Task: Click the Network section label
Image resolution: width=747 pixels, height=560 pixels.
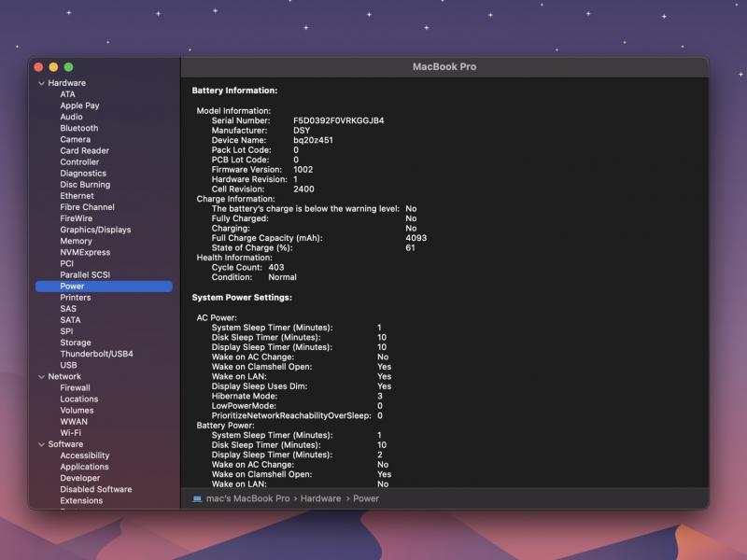Action: coord(64,377)
